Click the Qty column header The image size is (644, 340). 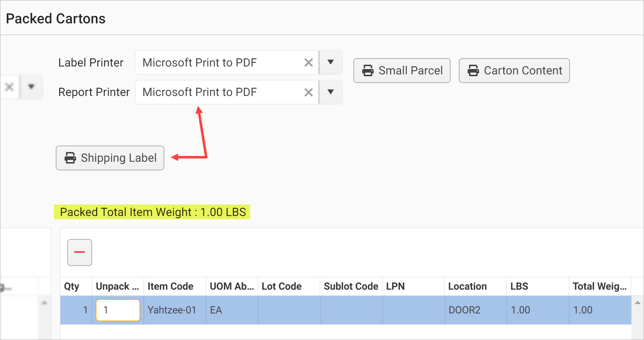point(72,286)
